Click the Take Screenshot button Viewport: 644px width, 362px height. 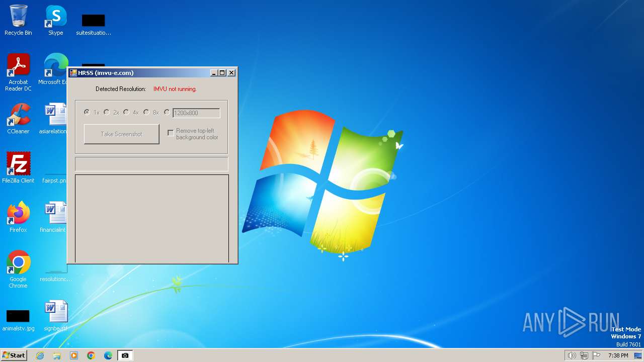pos(122,134)
